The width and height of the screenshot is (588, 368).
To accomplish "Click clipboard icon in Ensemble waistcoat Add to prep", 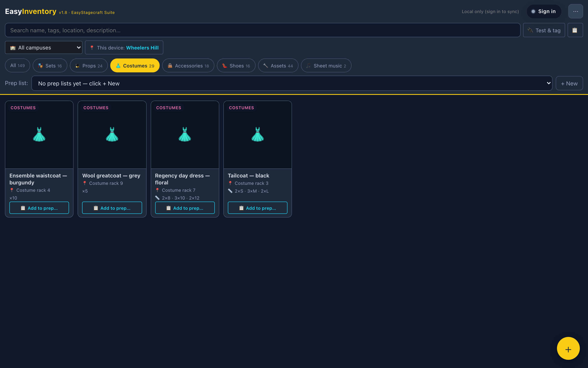I will coord(23,208).
